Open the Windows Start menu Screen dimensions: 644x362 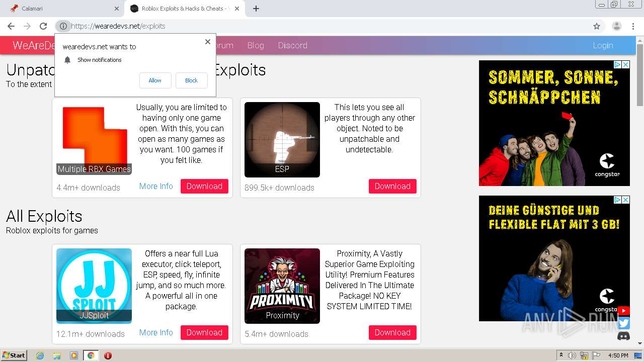[14, 355]
